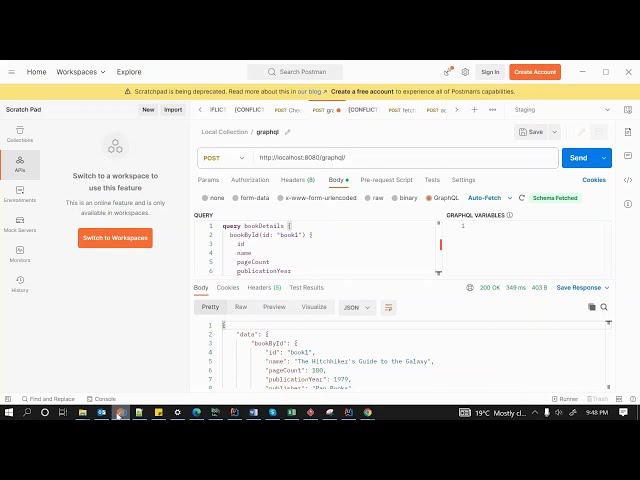Open the Cookies link

[x=594, y=180]
